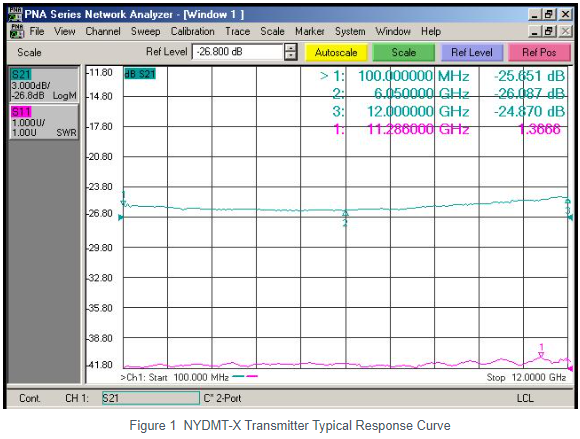Screen dimensions: 580x439
Task: Click the green Scale button
Action: 404,53
